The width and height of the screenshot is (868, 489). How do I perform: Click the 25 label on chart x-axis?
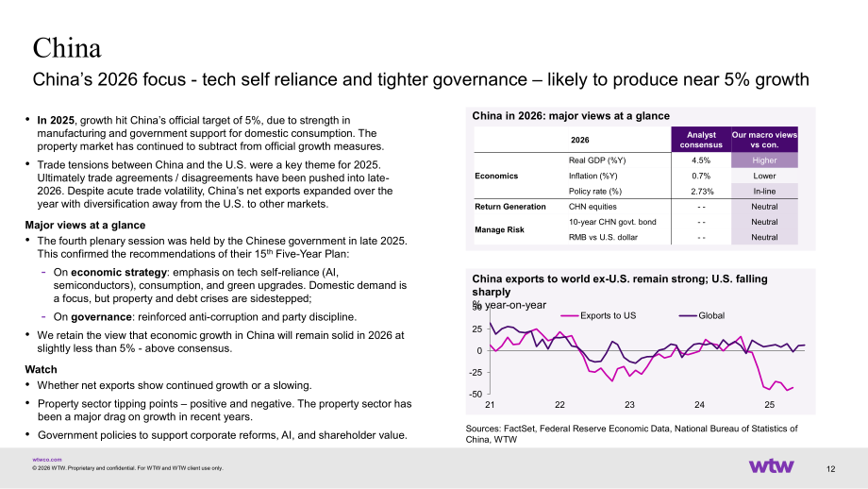click(770, 405)
